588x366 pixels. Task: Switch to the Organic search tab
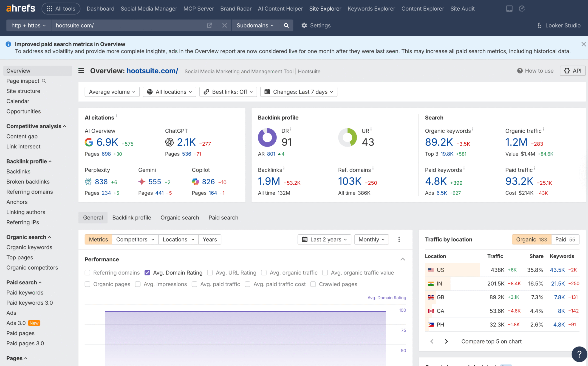tap(180, 217)
